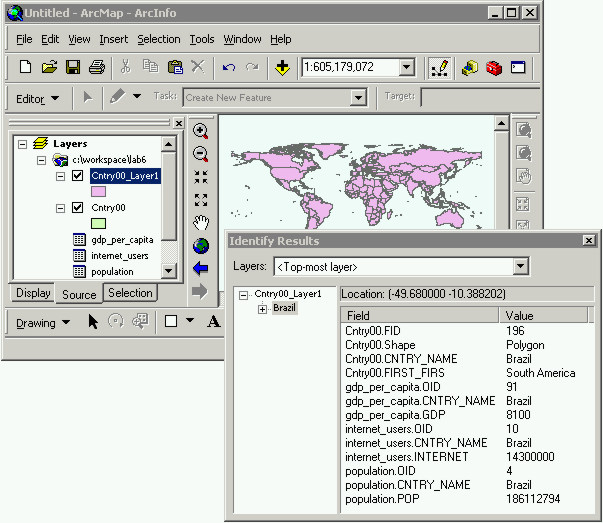Open the Selection menu
603x523 pixels.
click(159, 39)
